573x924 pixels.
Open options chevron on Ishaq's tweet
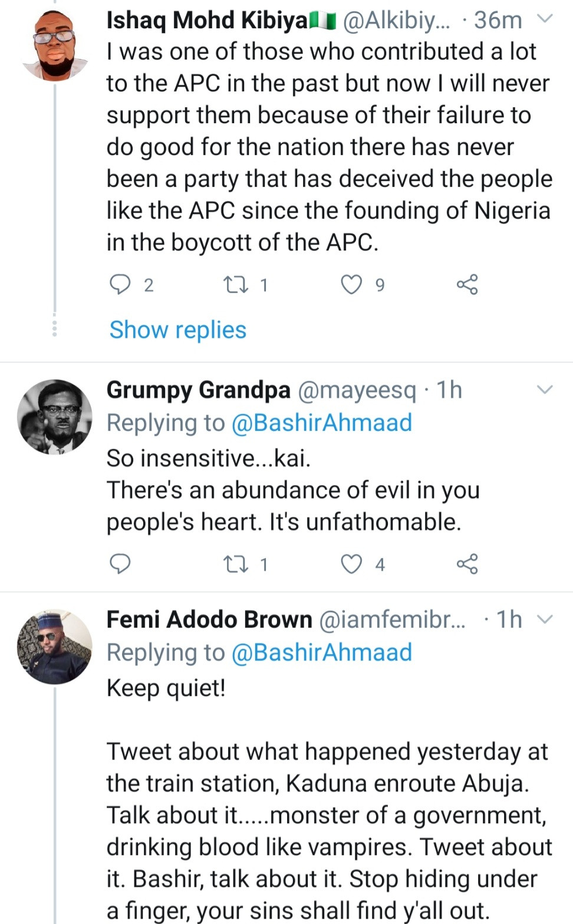pyautogui.click(x=545, y=19)
